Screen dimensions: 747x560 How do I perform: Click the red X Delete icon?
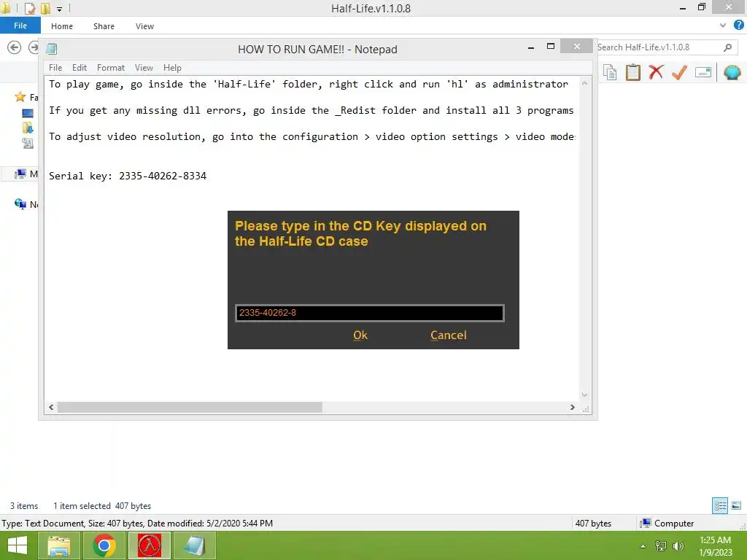(656, 72)
